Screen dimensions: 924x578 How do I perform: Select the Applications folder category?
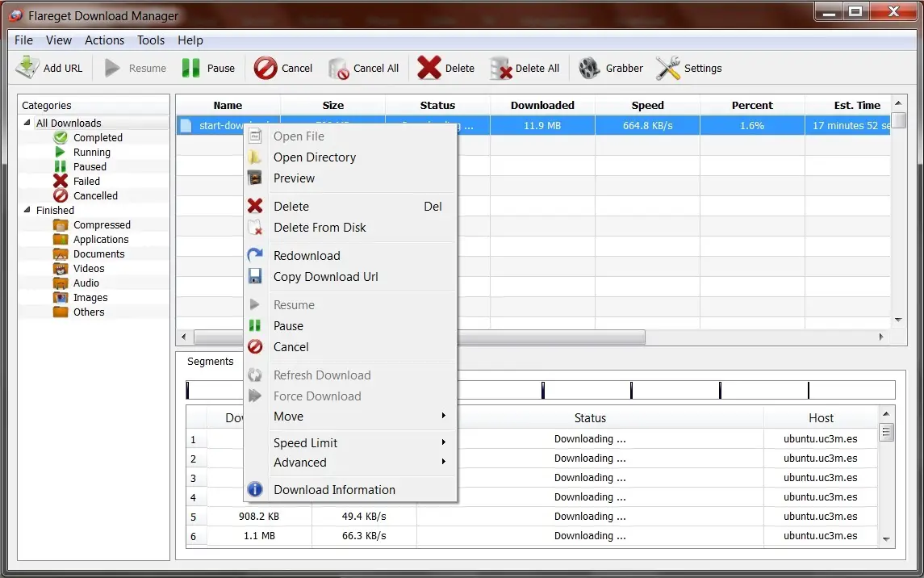pos(100,239)
